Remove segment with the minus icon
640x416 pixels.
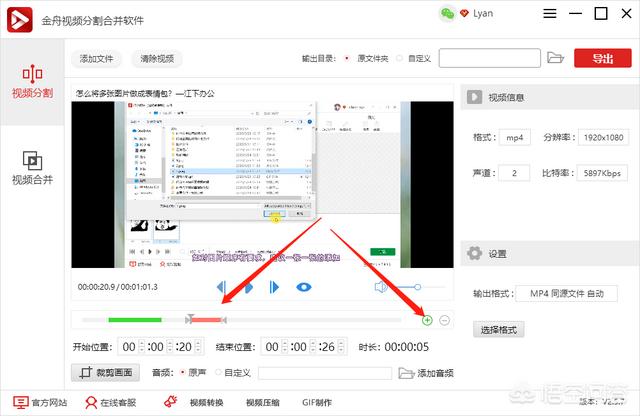(444, 320)
